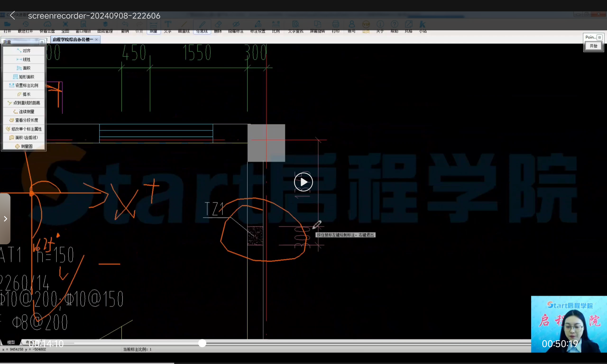Choose 面积 area measurement

point(24,68)
